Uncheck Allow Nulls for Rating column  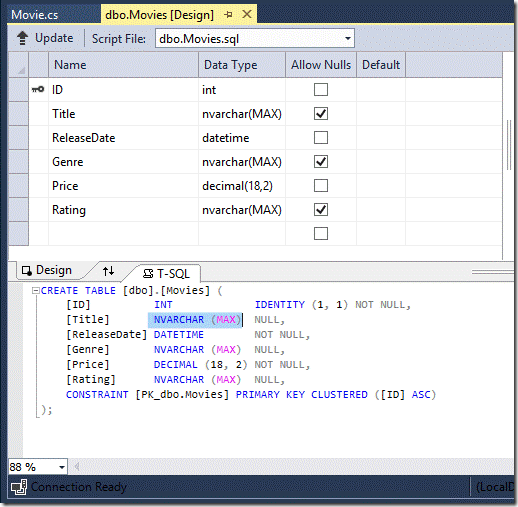[321, 210]
